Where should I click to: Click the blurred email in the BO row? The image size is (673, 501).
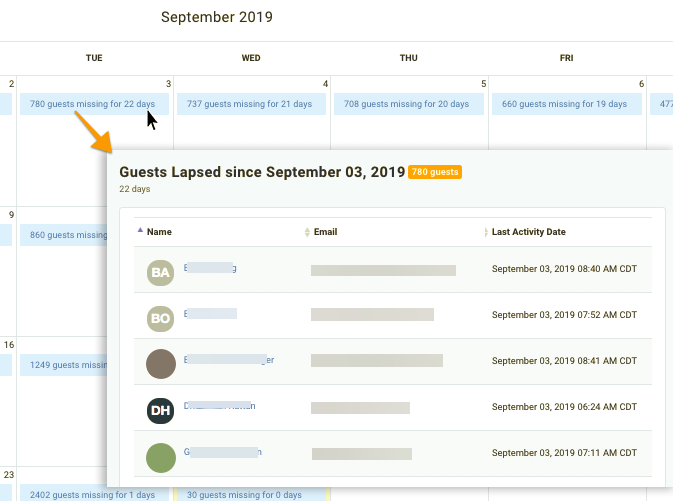pyautogui.click(x=372, y=314)
